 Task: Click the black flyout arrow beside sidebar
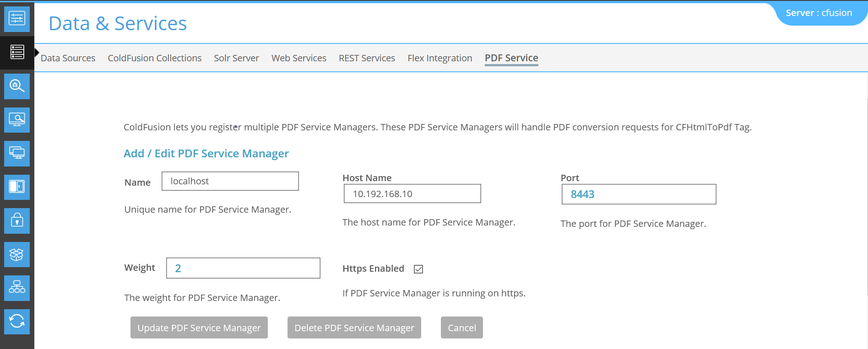pos(37,52)
